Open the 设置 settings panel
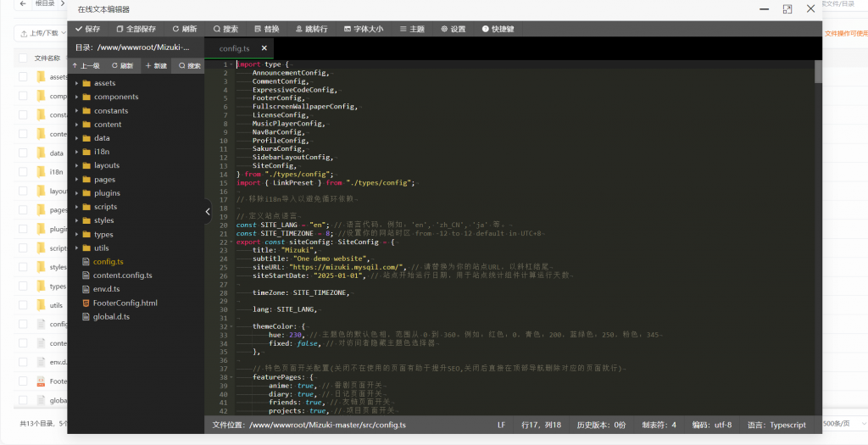Image resolution: width=868 pixels, height=445 pixels. pyautogui.click(x=453, y=29)
